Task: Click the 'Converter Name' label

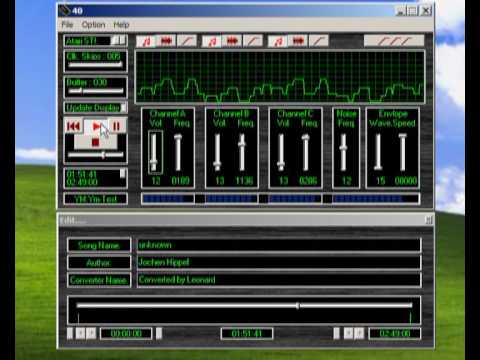Action: click(x=99, y=280)
